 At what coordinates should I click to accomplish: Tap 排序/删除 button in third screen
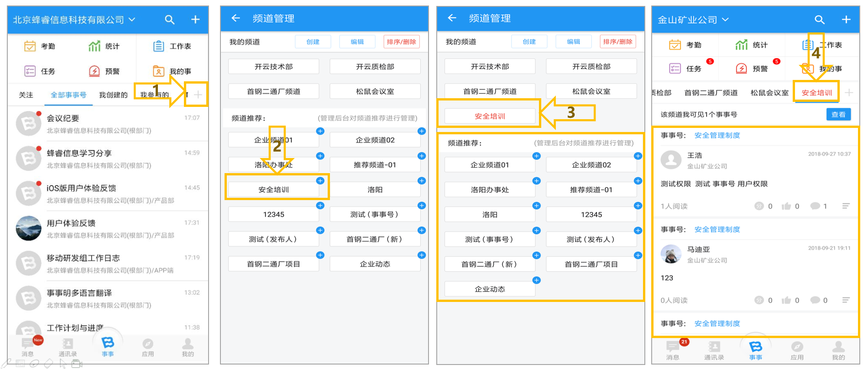tap(617, 42)
